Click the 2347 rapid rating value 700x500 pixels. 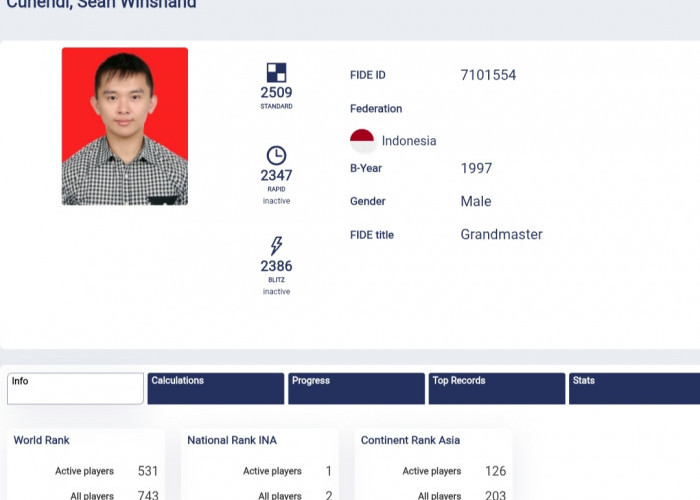[276, 176]
